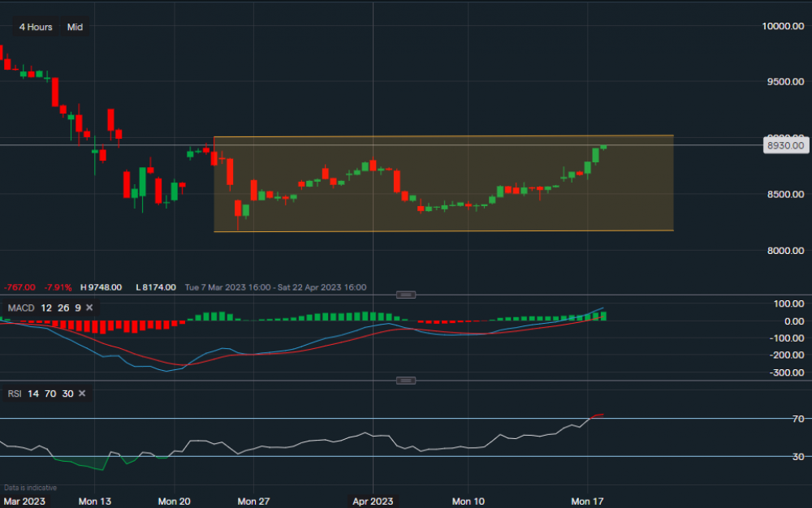812x508 pixels.
Task: Remove the RSI indicator via its X icon
Action: point(82,394)
